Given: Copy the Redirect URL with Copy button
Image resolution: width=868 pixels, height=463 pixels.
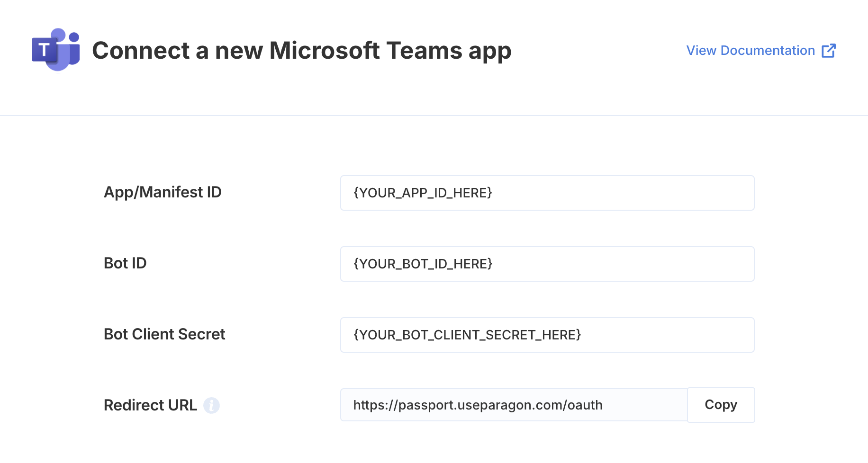Looking at the screenshot, I should [x=721, y=405].
